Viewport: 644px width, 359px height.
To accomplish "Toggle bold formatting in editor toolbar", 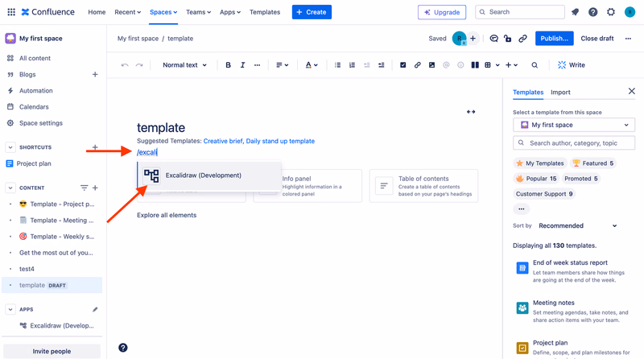I will coord(228,65).
